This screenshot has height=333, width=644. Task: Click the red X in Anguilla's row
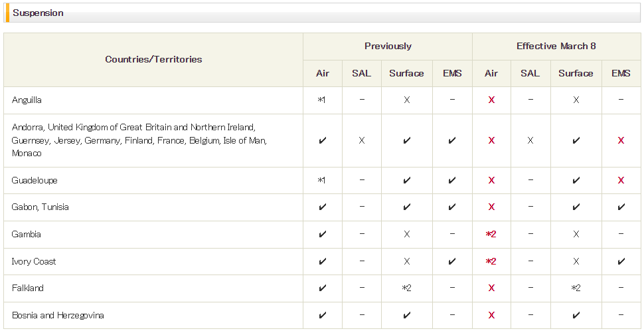tap(491, 100)
